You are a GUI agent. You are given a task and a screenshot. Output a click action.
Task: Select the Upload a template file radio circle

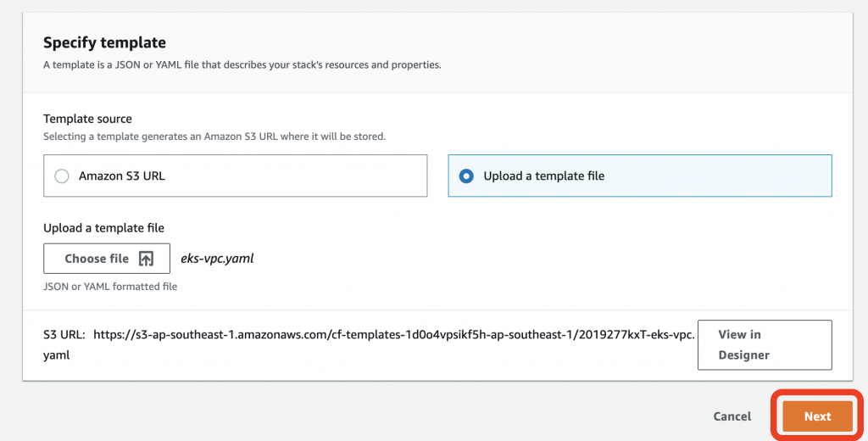click(465, 176)
